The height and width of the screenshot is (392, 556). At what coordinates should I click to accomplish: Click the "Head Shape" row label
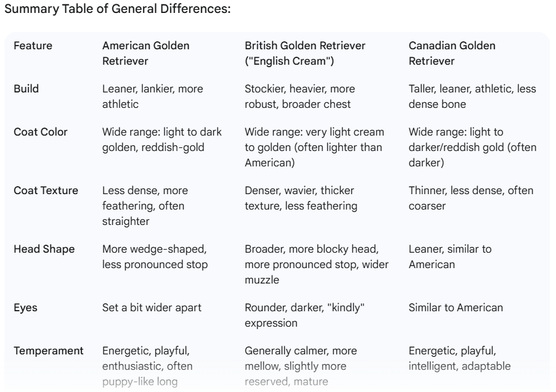(43, 249)
